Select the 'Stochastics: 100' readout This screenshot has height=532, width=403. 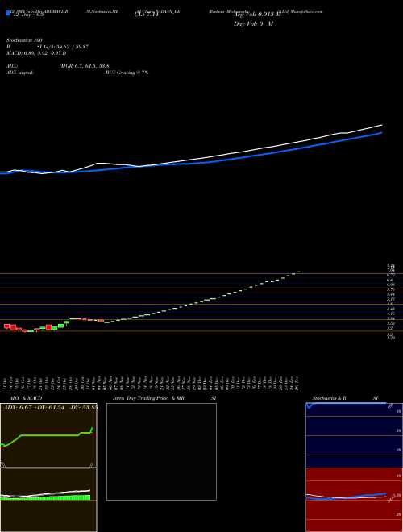pos(24,40)
